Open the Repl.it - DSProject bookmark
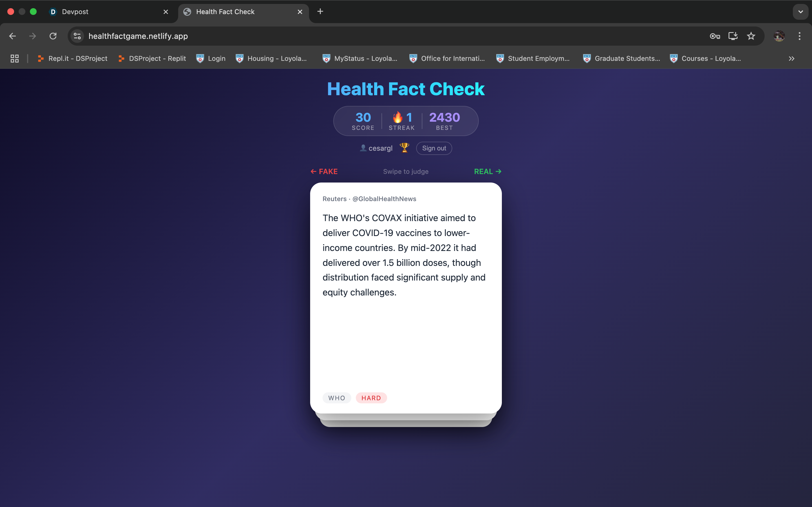 click(72, 59)
